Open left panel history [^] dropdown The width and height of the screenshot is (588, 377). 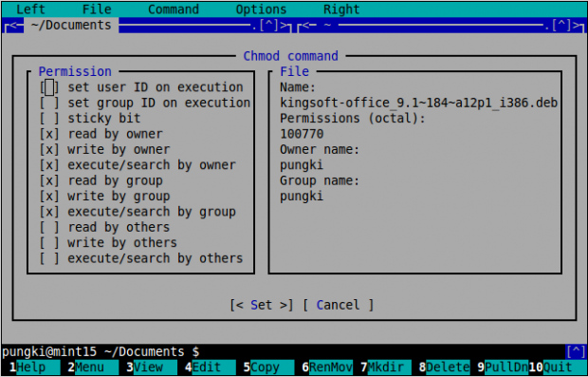pos(268,25)
